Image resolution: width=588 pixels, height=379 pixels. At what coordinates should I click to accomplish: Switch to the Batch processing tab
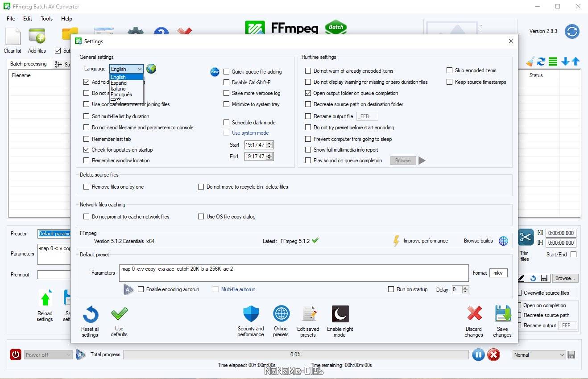29,64
